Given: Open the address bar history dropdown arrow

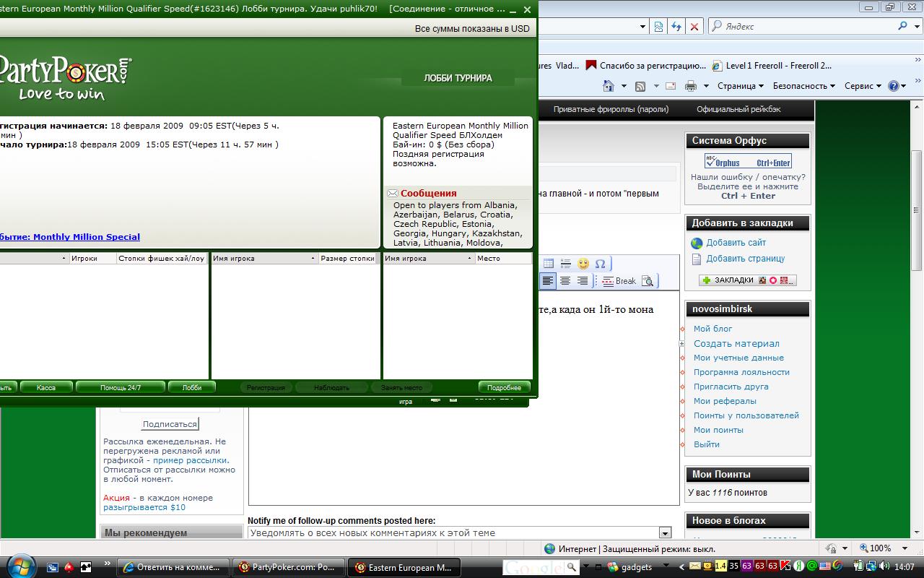Looking at the screenshot, I should click(642, 26).
